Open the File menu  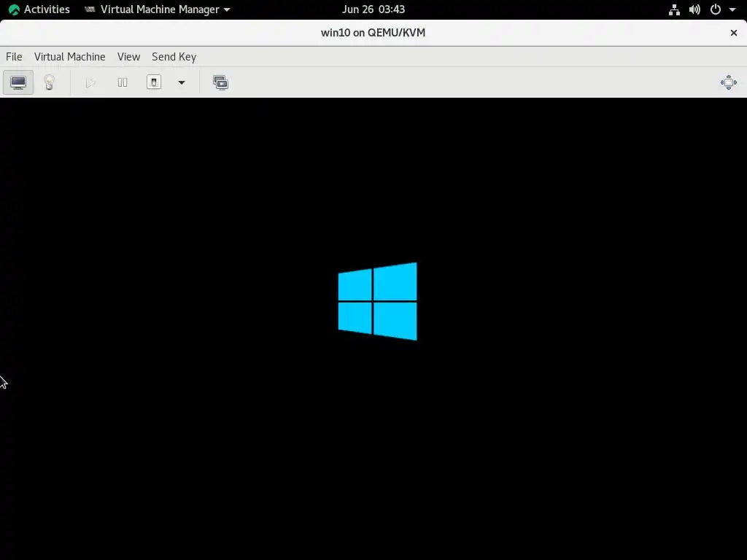[14, 57]
